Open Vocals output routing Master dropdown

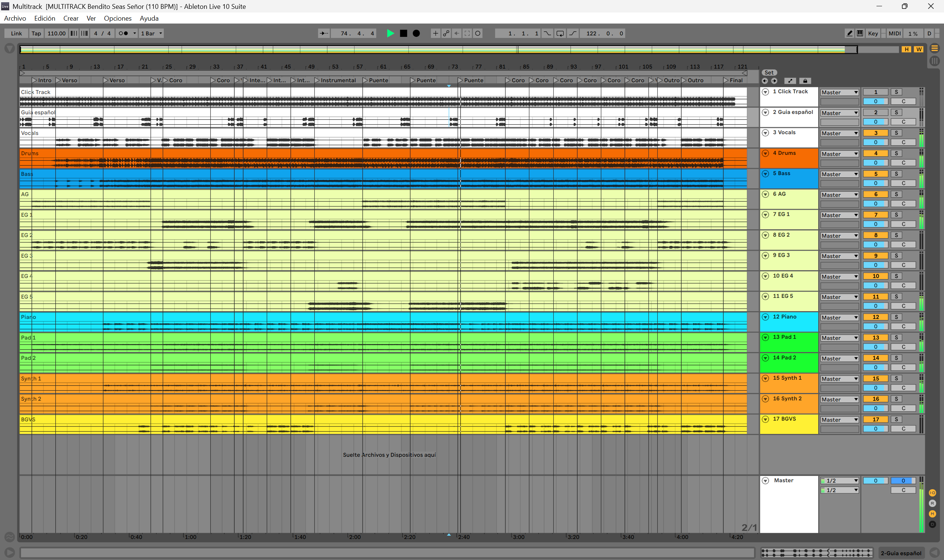click(x=839, y=133)
